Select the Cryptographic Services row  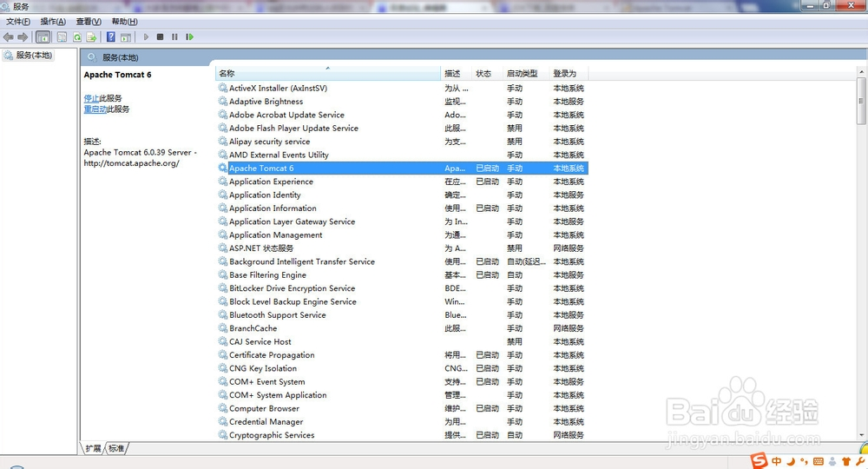coord(401,435)
